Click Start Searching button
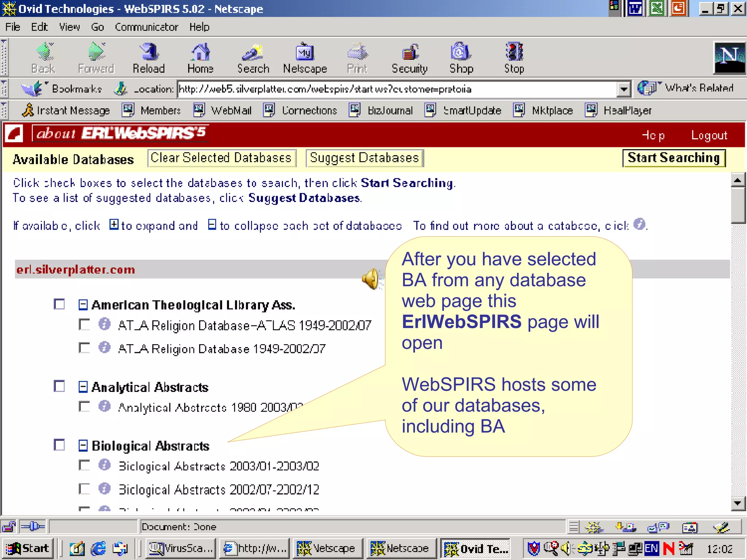 tap(674, 158)
